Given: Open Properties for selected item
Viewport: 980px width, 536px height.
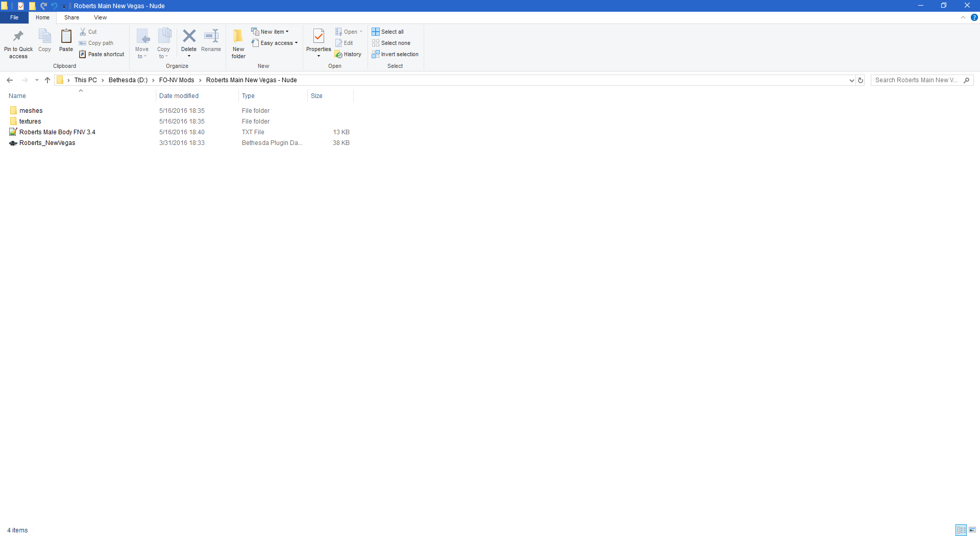Looking at the screenshot, I should point(318,39).
